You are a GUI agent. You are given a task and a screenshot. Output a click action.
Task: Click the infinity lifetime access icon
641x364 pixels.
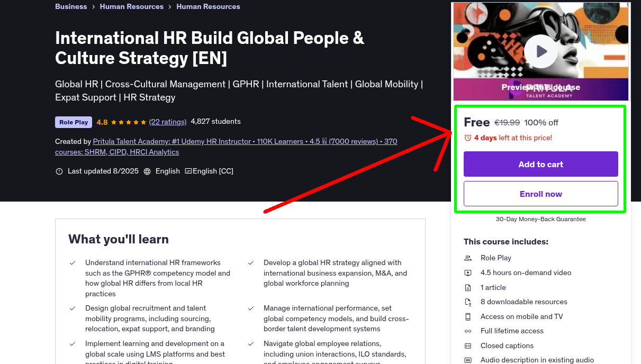click(x=468, y=331)
